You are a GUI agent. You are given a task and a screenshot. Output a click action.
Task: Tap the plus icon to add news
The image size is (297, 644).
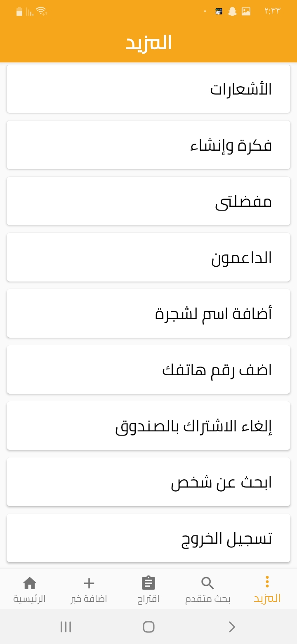pyautogui.click(x=89, y=583)
